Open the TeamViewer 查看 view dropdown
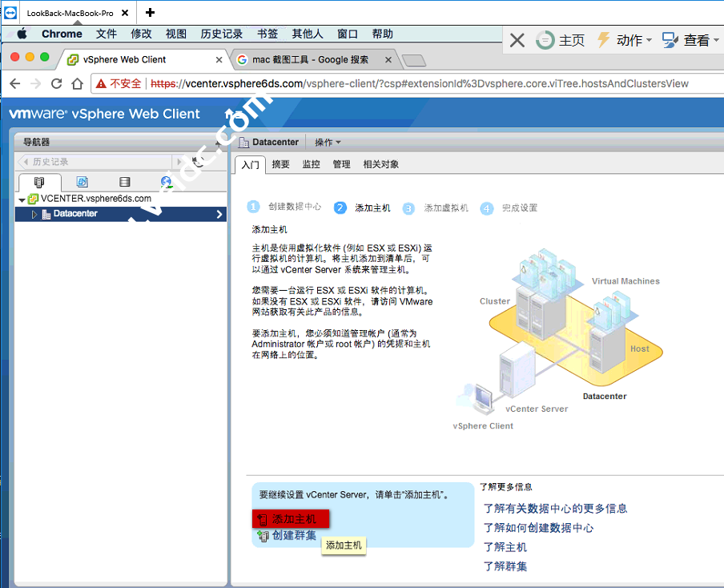The width and height of the screenshot is (724, 588). click(x=687, y=40)
